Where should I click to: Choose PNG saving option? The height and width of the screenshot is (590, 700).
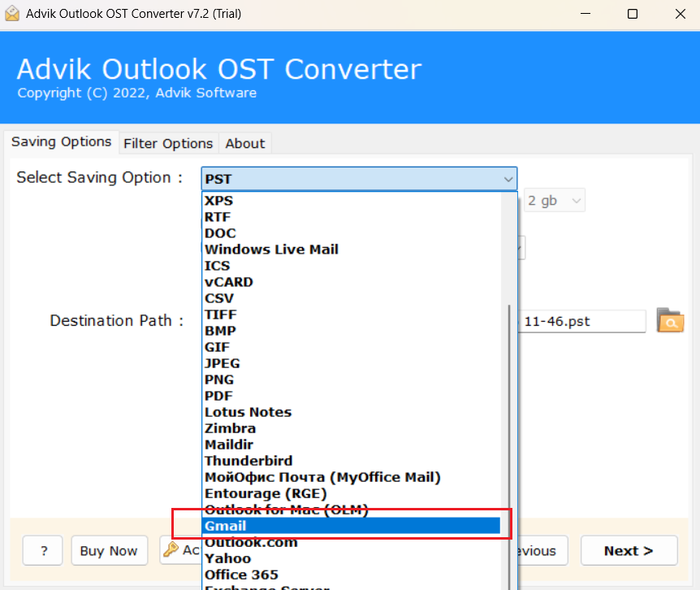(352, 380)
